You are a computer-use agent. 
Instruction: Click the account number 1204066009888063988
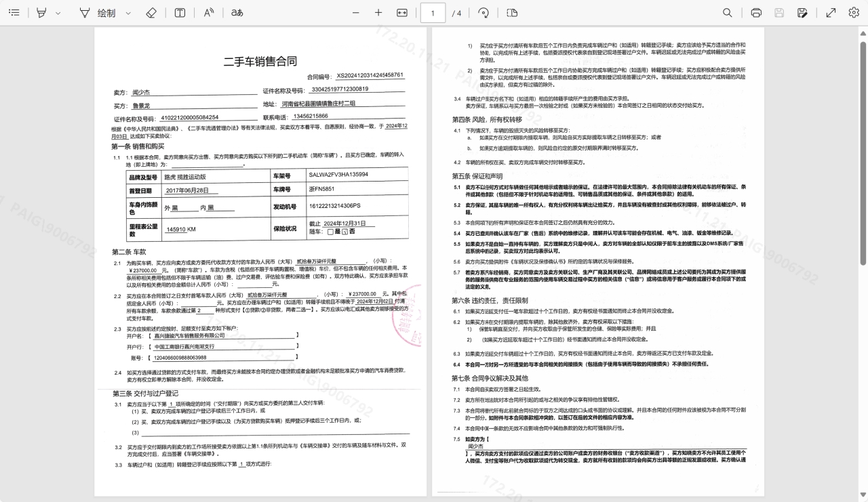180,357
